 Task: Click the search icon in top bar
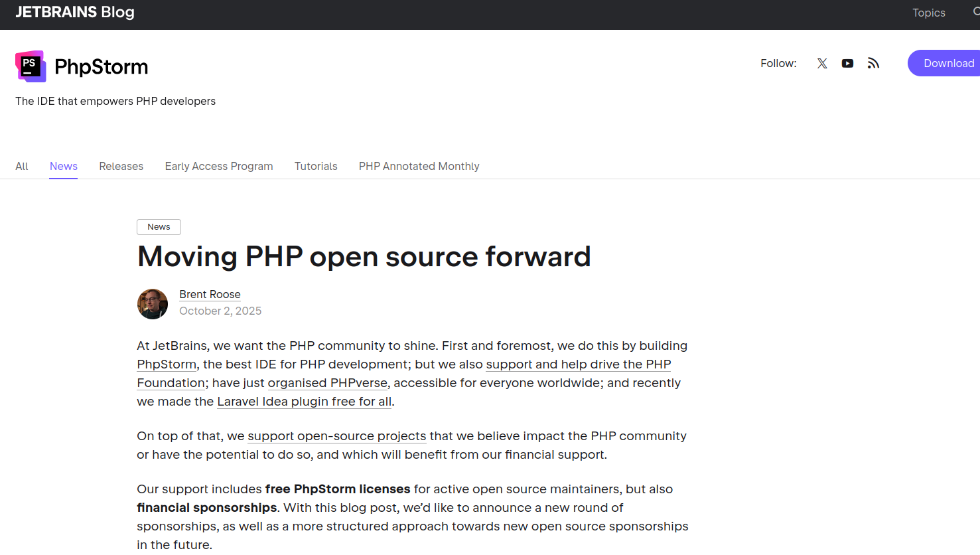point(976,12)
